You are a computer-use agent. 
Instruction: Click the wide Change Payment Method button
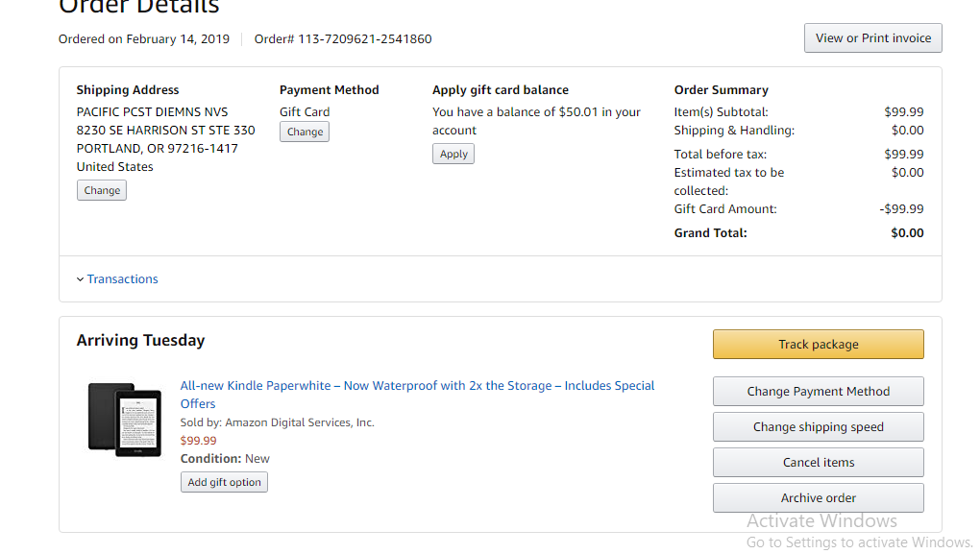(x=818, y=392)
